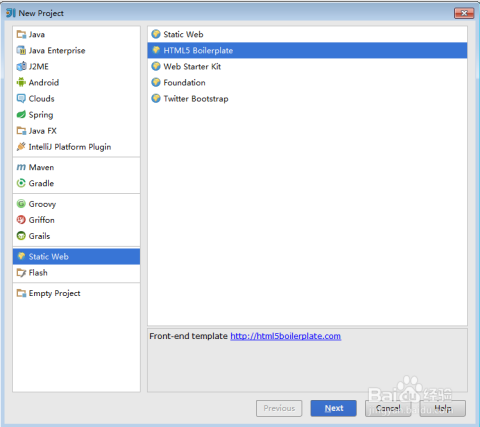The height and width of the screenshot is (427, 480).
Task: Pick the Empty Project option
Action: [x=76, y=293]
